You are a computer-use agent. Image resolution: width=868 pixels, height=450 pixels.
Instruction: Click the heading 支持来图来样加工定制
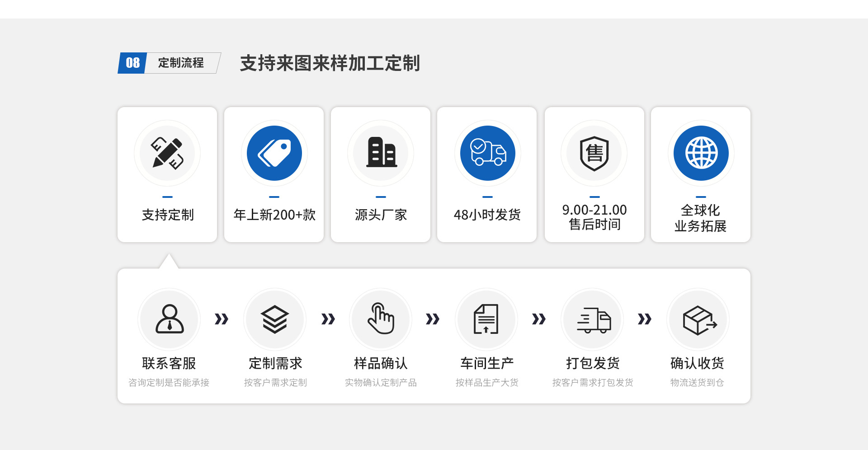pyautogui.click(x=330, y=63)
